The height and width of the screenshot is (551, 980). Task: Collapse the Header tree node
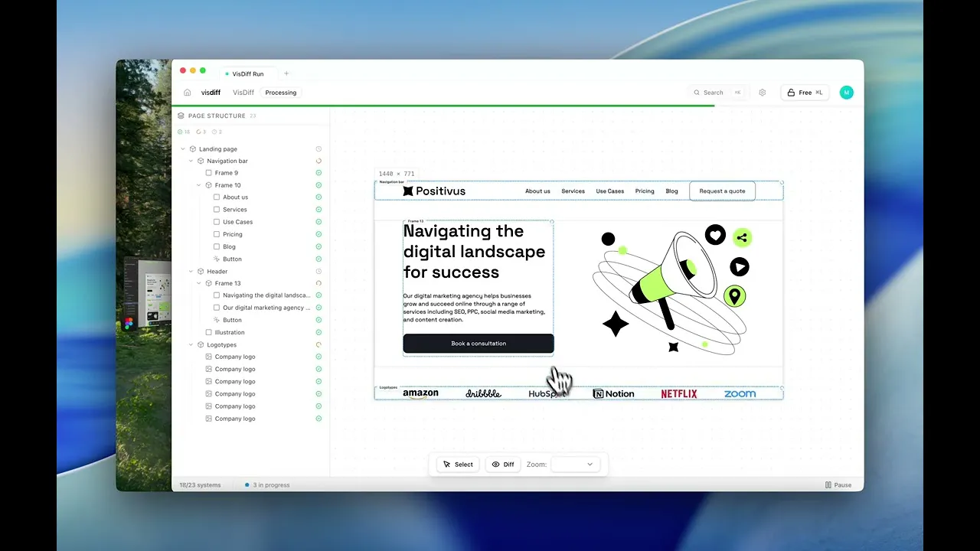tap(191, 271)
